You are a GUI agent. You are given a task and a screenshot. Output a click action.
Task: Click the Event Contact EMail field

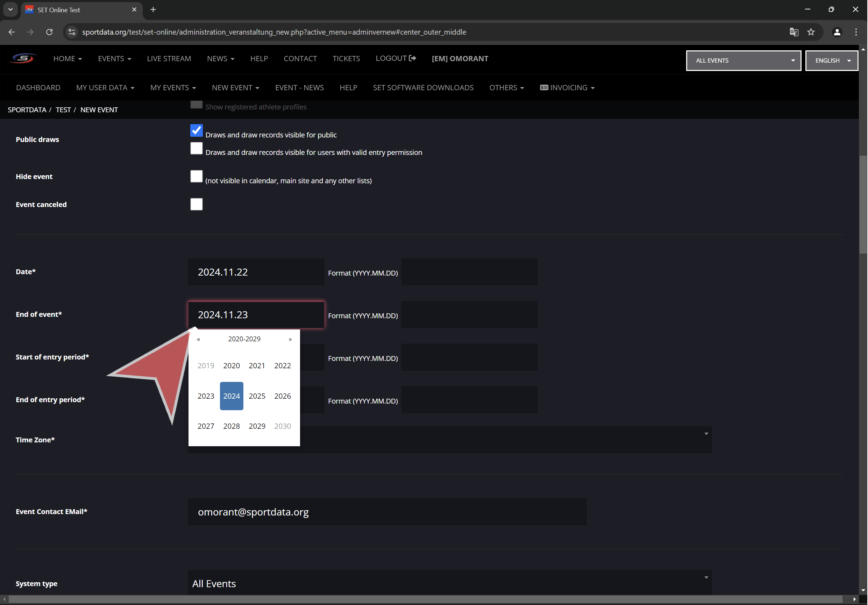pos(387,512)
